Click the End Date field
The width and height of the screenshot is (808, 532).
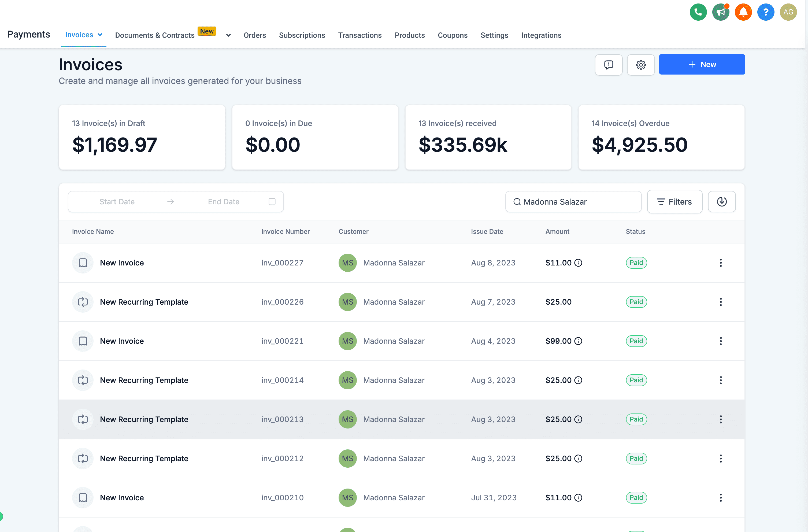click(x=223, y=202)
